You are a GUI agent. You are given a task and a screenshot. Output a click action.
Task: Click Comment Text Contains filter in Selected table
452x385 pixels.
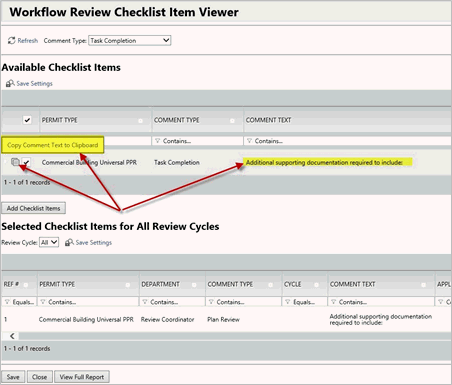pos(381,302)
